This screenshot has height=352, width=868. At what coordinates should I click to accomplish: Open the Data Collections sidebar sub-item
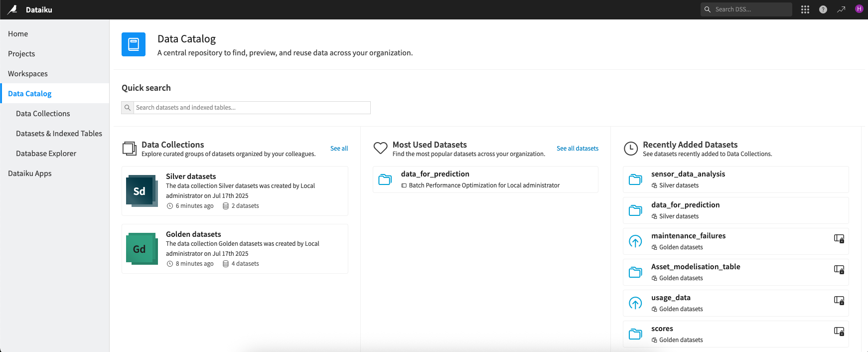(55, 114)
